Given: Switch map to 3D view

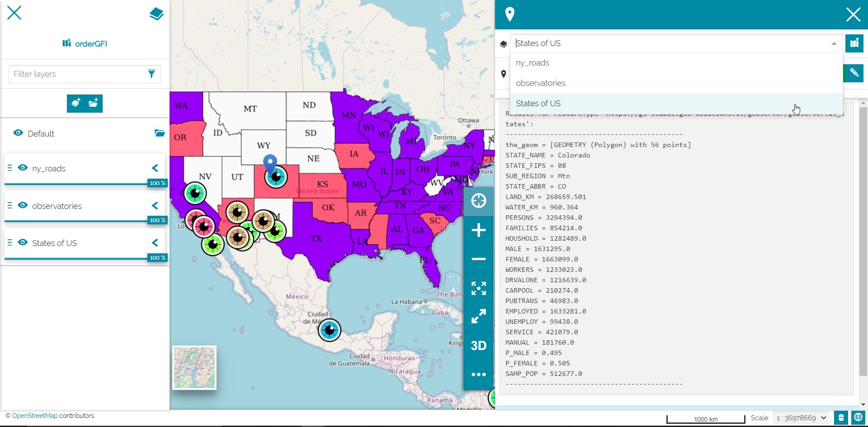Looking at the screenshot, I should [x=478, y=346].
